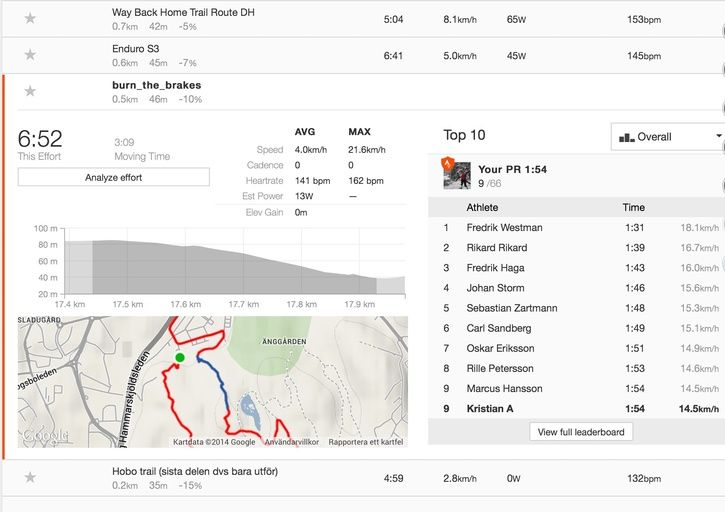The image size is (725, 512).
Task: Click the Google logo on the map
Action: coord(46,436)
